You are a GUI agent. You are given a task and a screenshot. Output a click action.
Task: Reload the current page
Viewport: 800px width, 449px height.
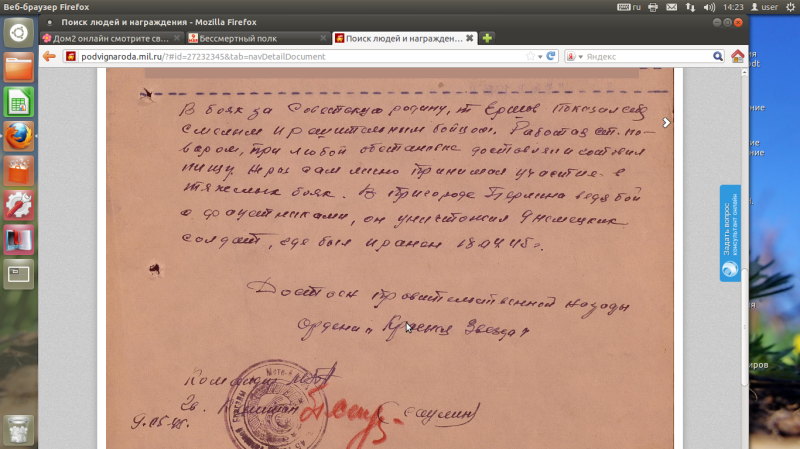coord(551,56)
